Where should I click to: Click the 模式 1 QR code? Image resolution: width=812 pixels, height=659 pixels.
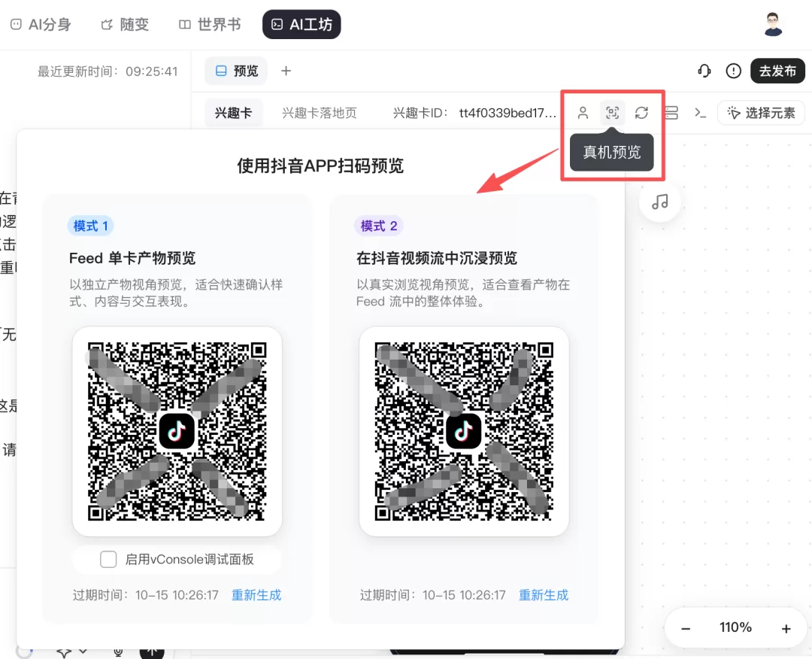point(177,431)
